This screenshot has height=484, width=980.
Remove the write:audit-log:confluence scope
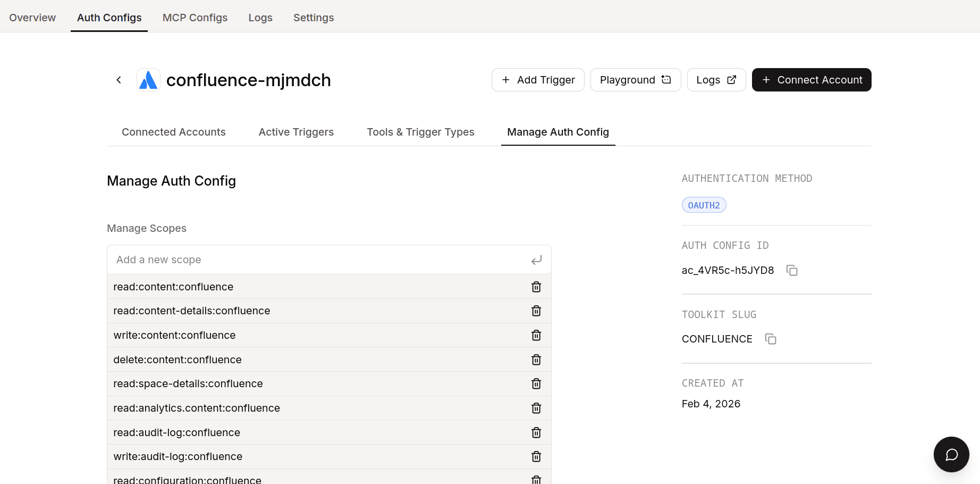[536, 456]
